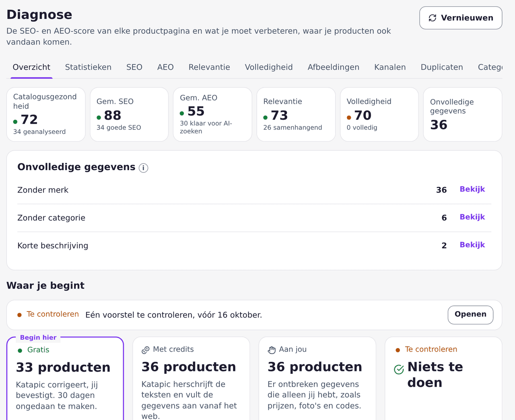Select the Relevantie score card

tap(296, 115)
